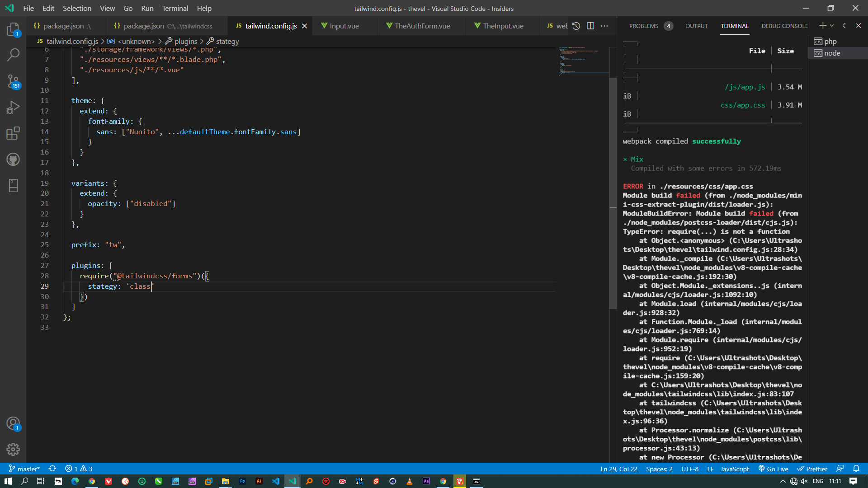This screenshot has width=868, height=488.
Task: Start Go Live server button
Action: (x=773, y=469)
